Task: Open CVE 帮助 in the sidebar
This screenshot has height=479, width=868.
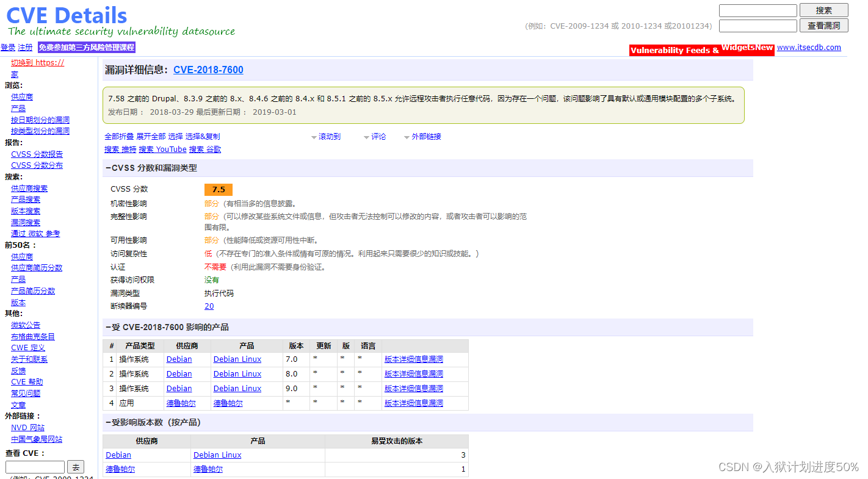Action: [x=27, y=382]
